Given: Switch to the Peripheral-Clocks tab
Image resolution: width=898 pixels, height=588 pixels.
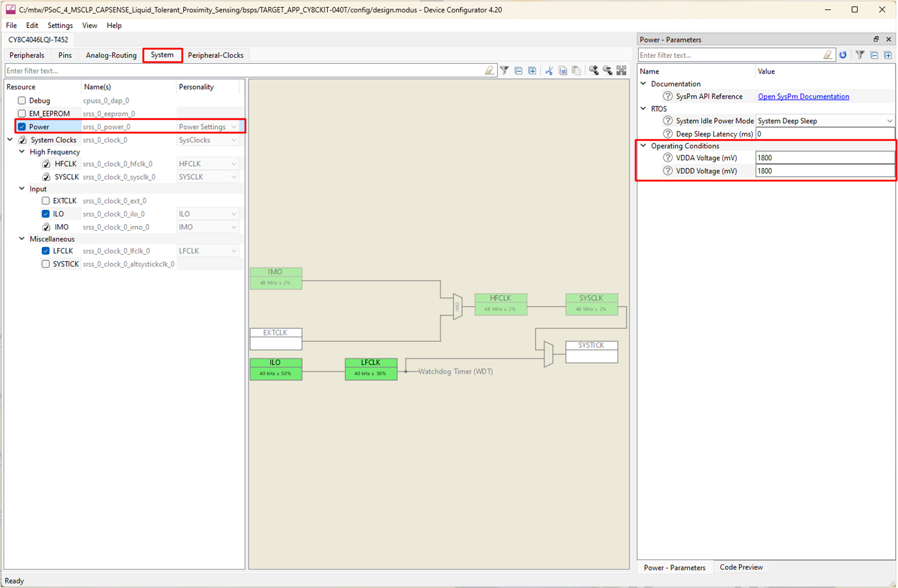Looking at the screenshot, I should (x=216, y=55).
